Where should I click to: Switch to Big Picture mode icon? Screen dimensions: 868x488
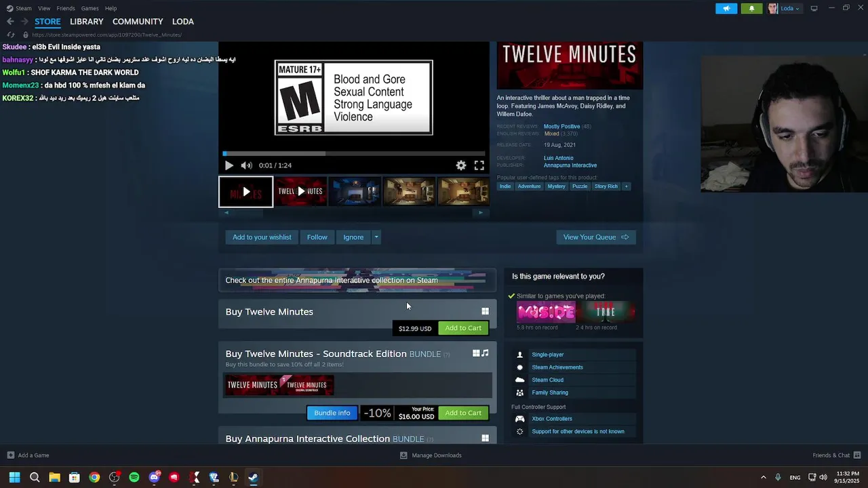[814, 8]
